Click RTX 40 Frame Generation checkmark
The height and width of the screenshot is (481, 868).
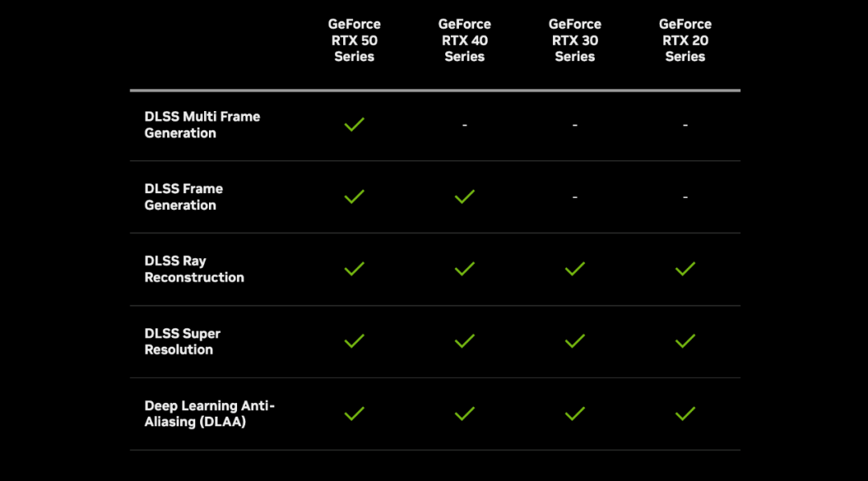465,196
